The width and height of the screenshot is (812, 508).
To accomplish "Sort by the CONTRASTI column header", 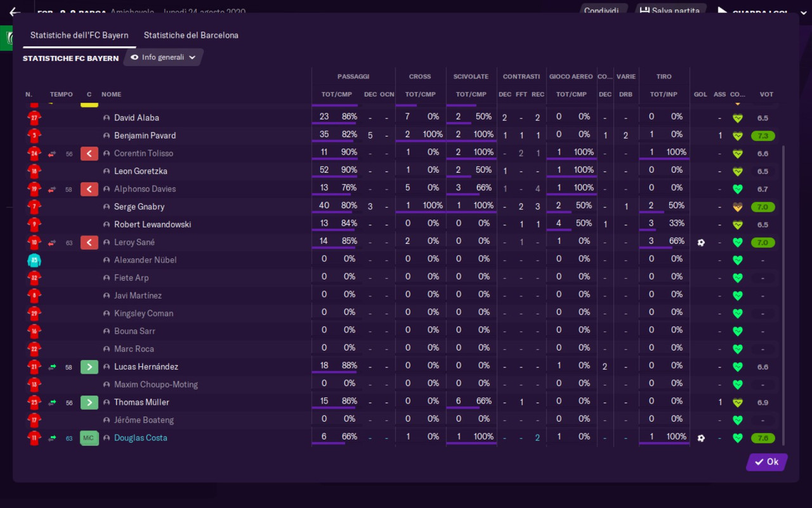I will coord(521,76).
